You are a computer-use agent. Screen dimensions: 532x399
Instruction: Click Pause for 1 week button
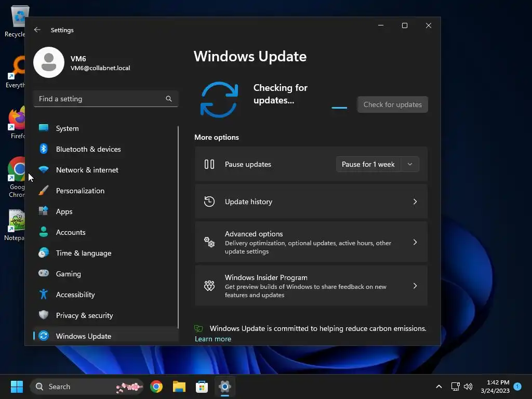pyautogui.click(x=368, y=164)
